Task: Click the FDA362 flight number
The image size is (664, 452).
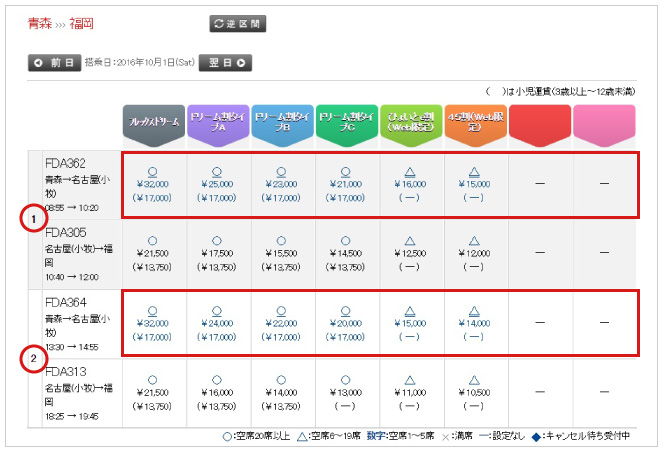Action: pyautogui.click(x=65, y=163)
